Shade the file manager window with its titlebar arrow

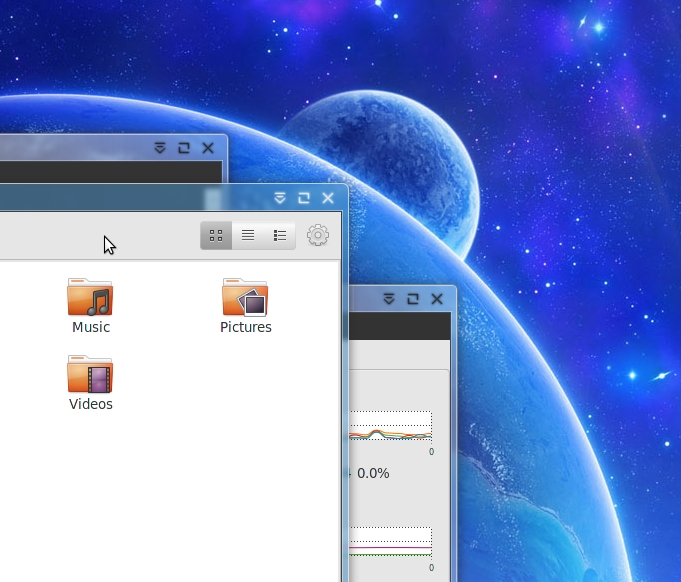280,198
